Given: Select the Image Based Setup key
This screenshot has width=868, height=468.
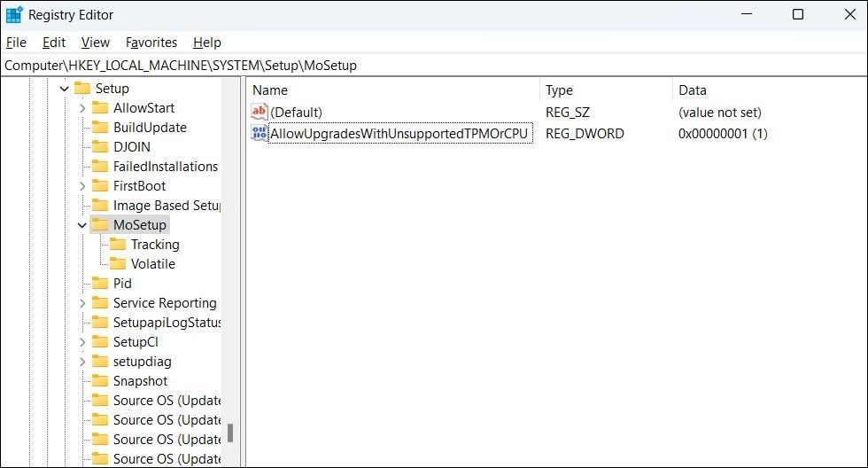Looking at the screenshot, I should coord(167,206).
